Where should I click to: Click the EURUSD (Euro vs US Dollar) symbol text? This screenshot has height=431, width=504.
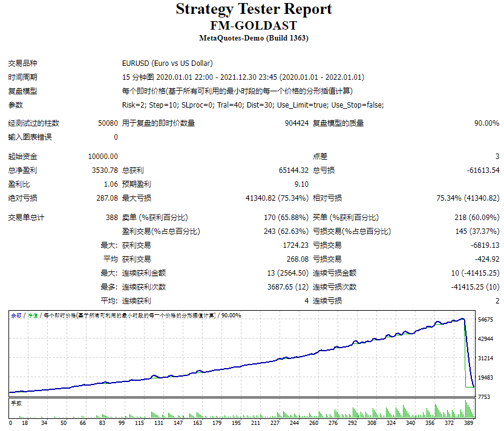pos(167,63)
